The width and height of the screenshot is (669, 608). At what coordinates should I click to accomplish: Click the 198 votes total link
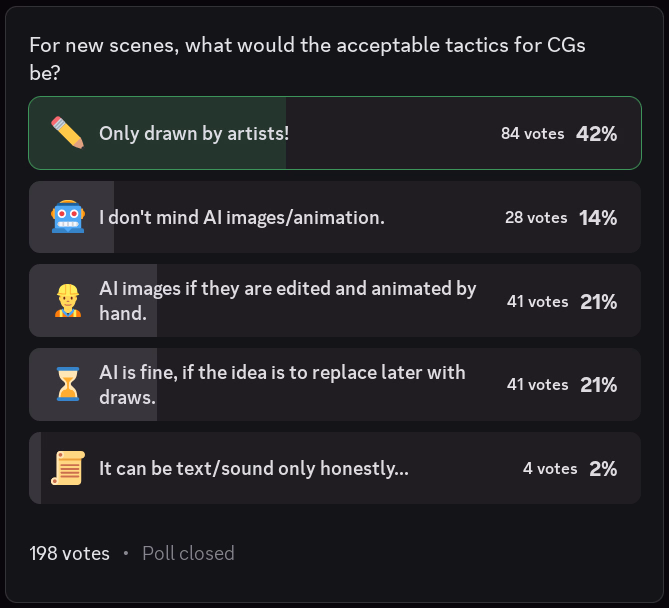tap(69, 553)
